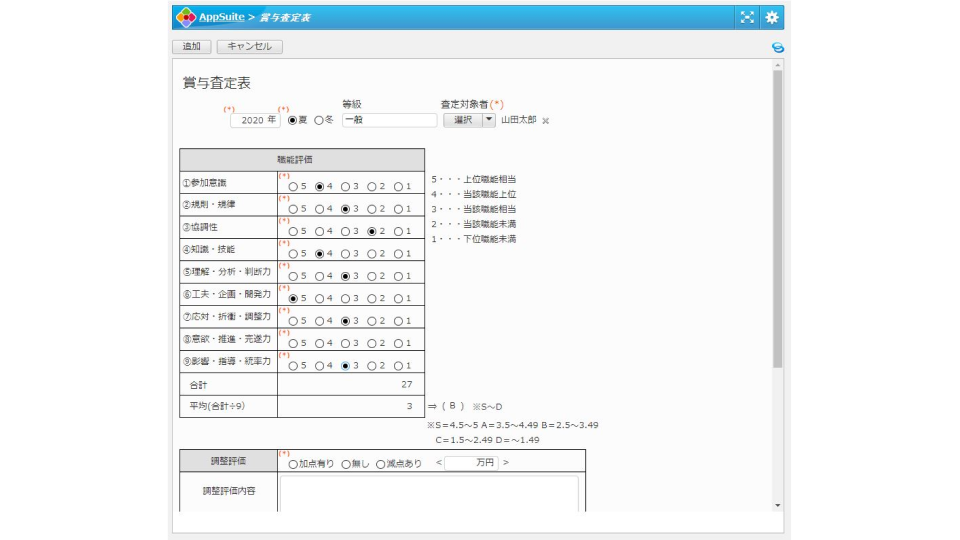Select 加点有り for 調整評価
This screenshot has height=540, width=960.
point(293,465)
